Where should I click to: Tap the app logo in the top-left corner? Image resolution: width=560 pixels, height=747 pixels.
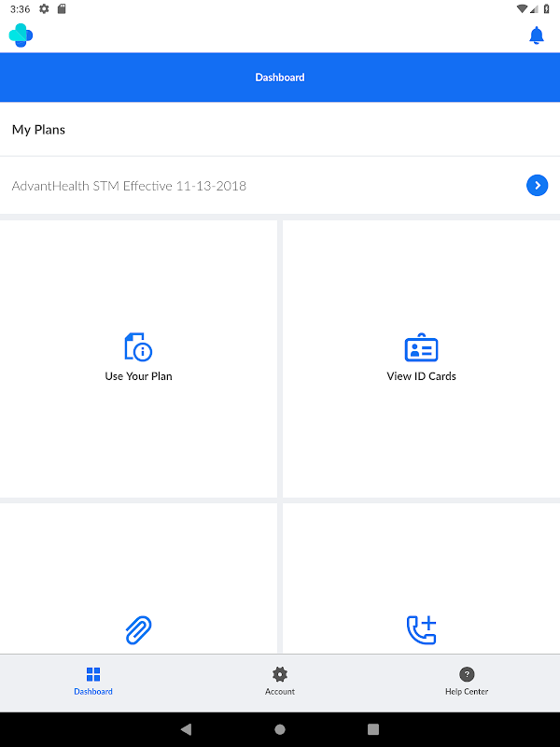coord(21,35)
